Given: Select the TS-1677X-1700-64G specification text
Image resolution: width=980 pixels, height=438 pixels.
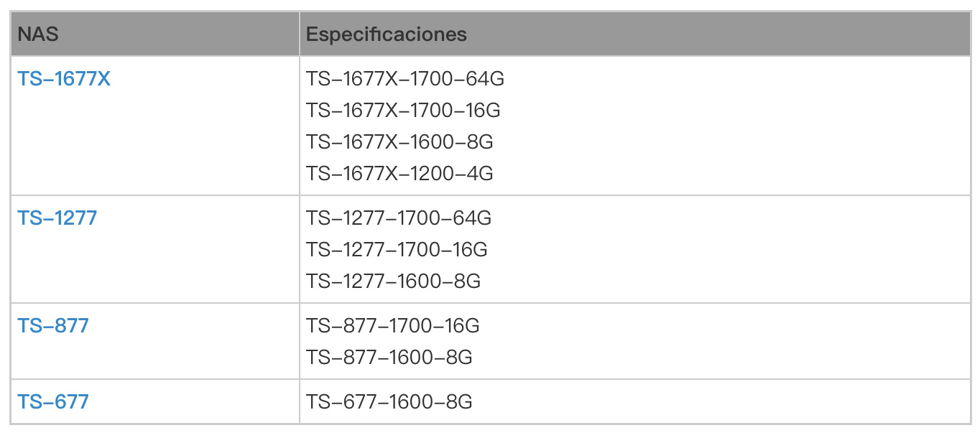Looking at the screenshot, I should point(405,79).
